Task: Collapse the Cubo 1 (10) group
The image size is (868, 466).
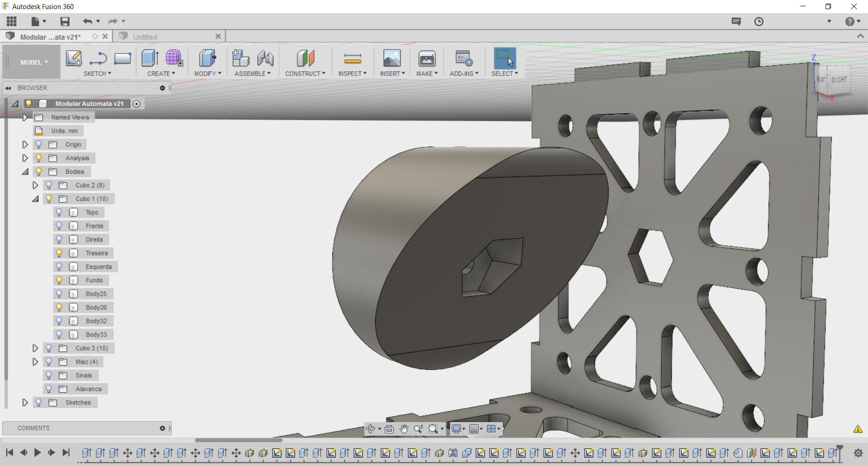Action: [35, 199]
